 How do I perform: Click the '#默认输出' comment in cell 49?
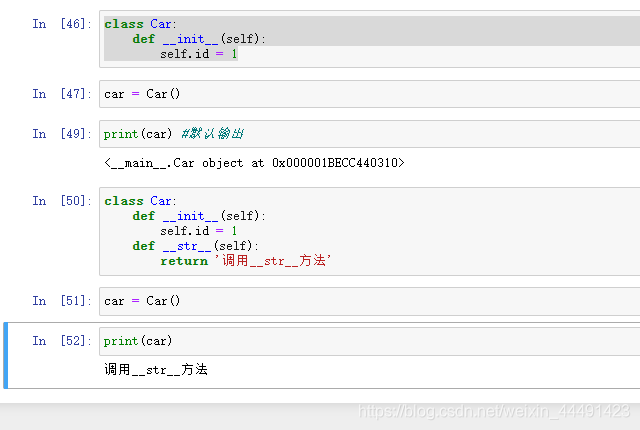(x=212, y=134)
